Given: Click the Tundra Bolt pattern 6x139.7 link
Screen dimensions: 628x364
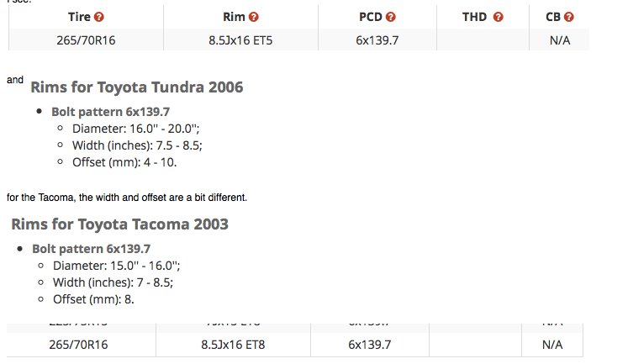Looking at the screenshot, I should pos(110,112).
